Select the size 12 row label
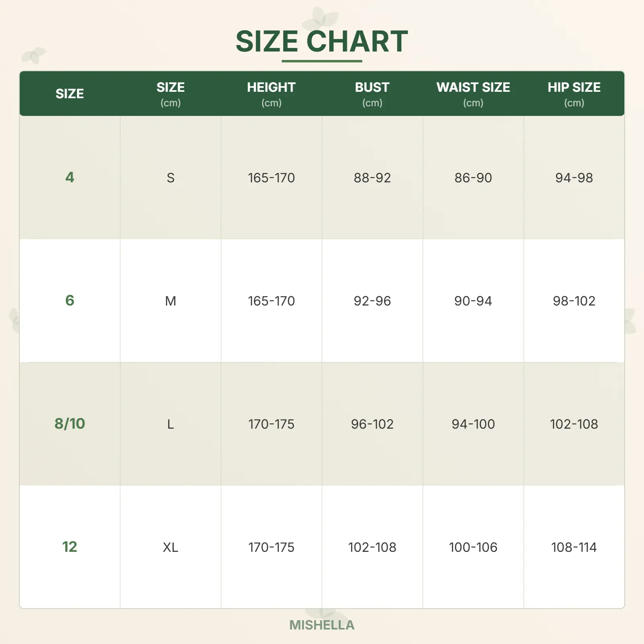Image resolution: width=644 pixels, height=644 pixels. pyautogui.click(x=70, y=547)
